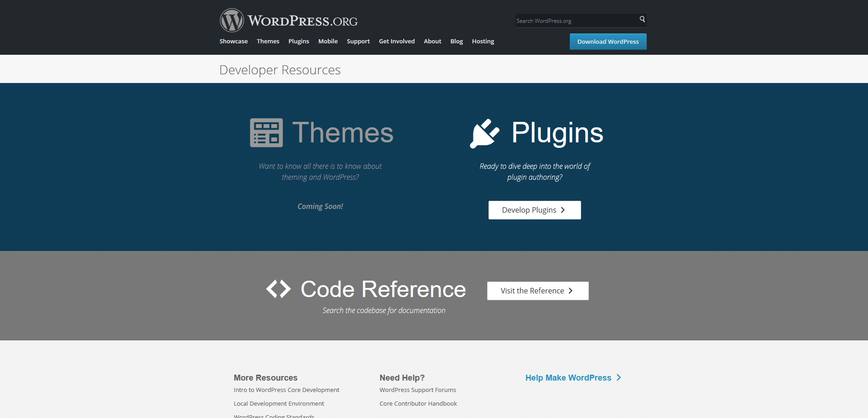Screen dimensions: 868x418
Task: Click the Themes layout icon
Action: (266, 133)
